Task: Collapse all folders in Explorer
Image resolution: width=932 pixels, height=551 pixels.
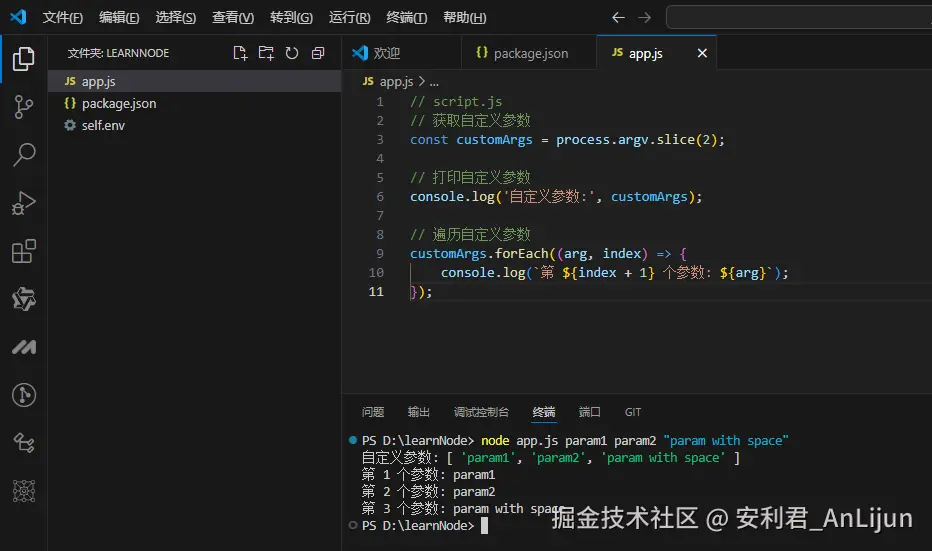Action: click(x=318, y=53)
